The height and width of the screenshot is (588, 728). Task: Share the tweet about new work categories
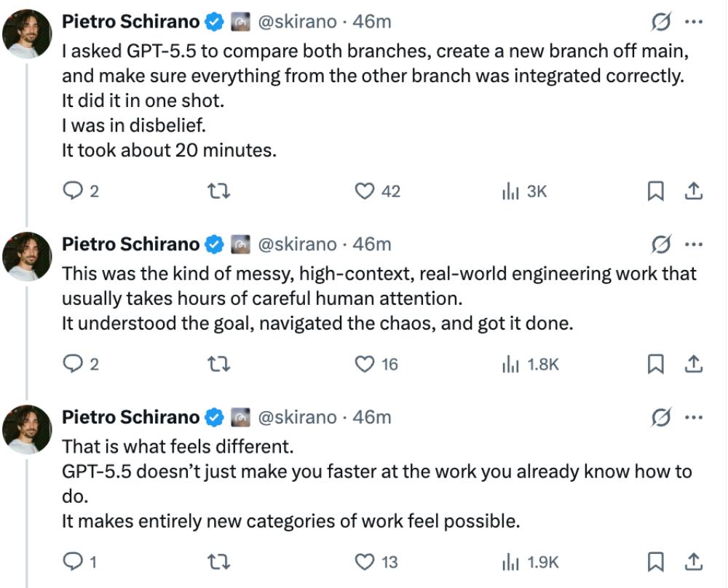coord(694,562)
